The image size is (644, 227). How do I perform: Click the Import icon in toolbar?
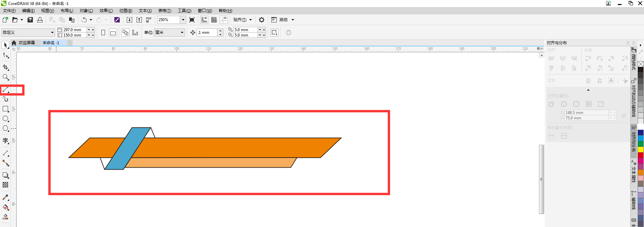(x=129, y=20)
